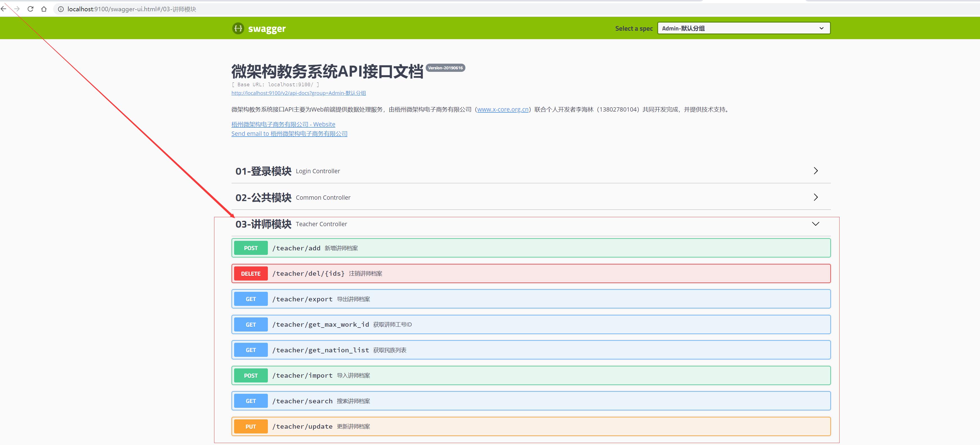Image resolution: width=980 pixels, height=445 pixels.
Task: Click the Base URL localhost:9100 text
Action: (275, 84)
